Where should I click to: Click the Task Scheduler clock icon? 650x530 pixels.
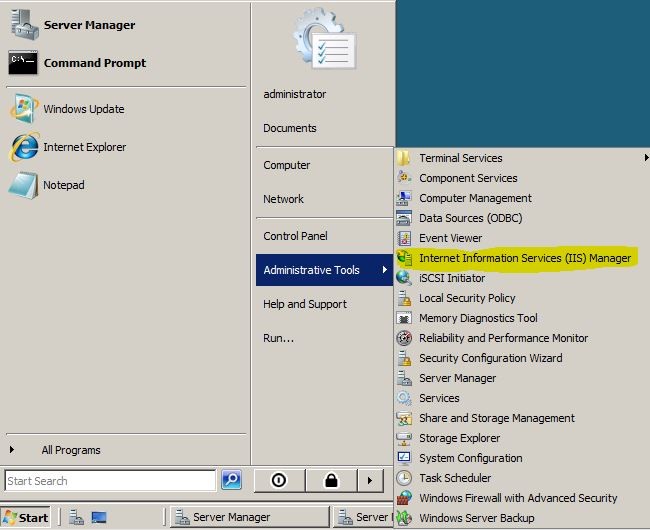pyautogui.click(x=404, y=478)
